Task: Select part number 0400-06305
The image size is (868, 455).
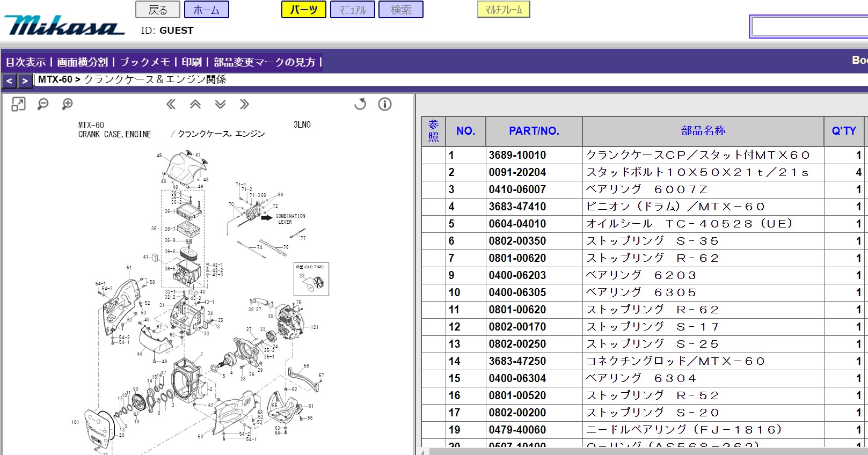Action: point(517,292)
